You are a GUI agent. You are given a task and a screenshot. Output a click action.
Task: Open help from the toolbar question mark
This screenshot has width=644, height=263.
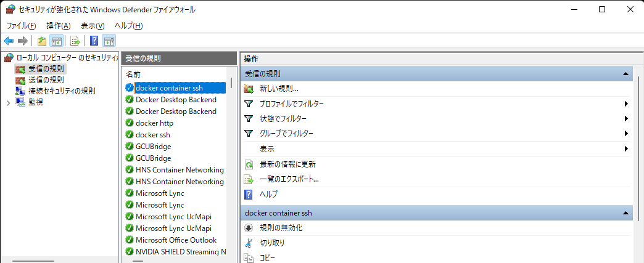(x=94, y=41)
